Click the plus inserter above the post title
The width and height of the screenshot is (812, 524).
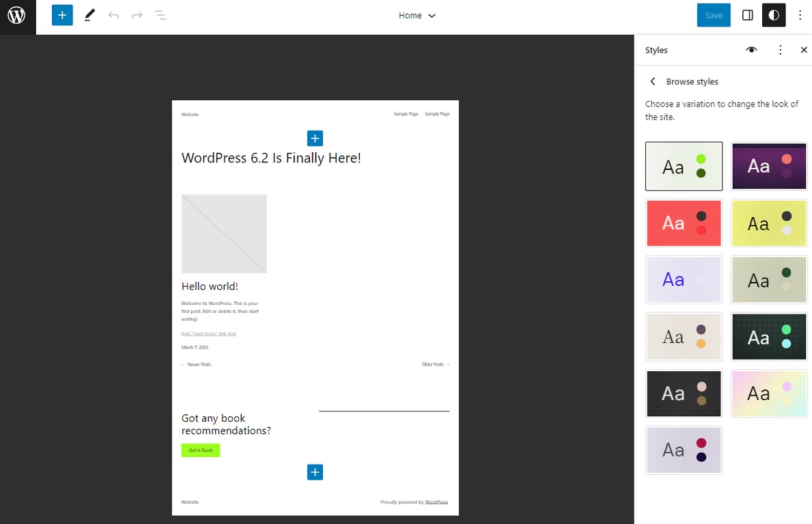(315, 138)
